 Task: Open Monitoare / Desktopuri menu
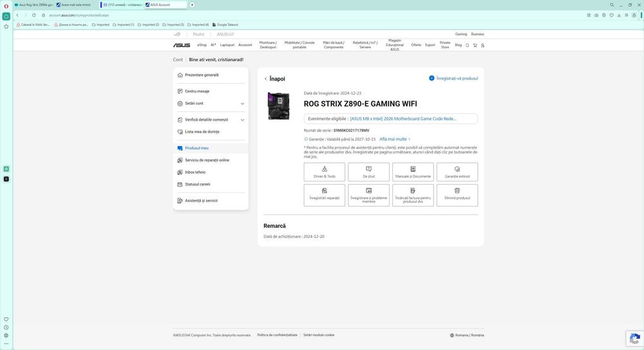[x=268, y=45]
